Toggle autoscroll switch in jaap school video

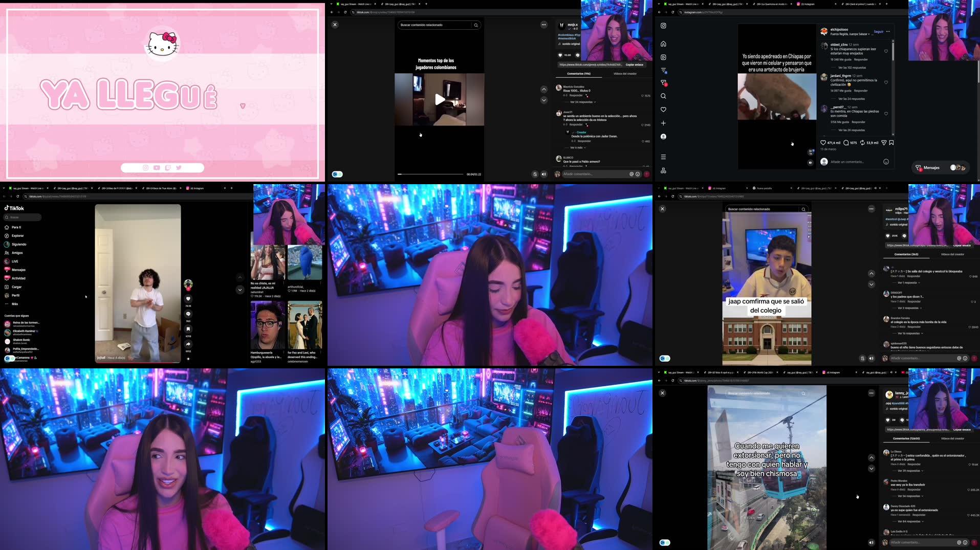pos(665,358)
